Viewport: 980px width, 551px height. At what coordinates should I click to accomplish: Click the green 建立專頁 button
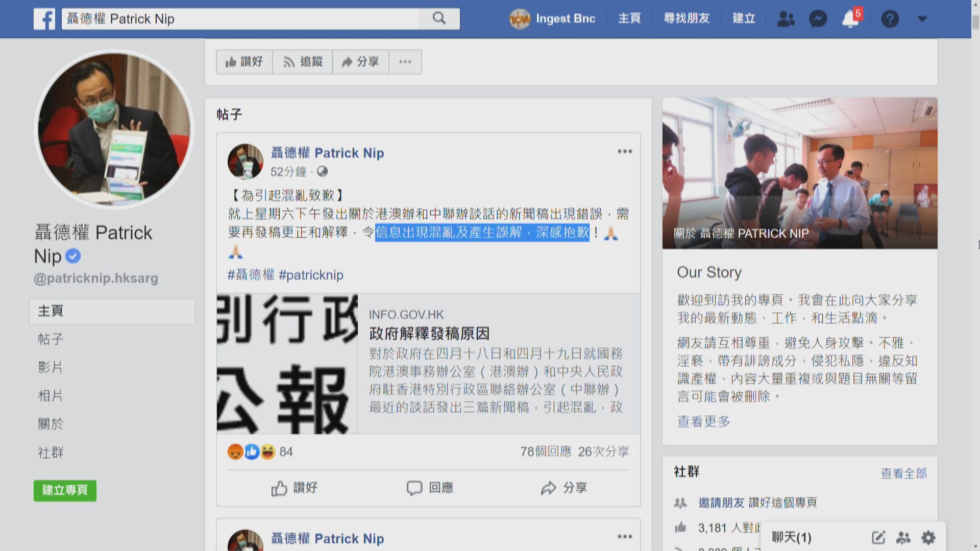point(64,490)
